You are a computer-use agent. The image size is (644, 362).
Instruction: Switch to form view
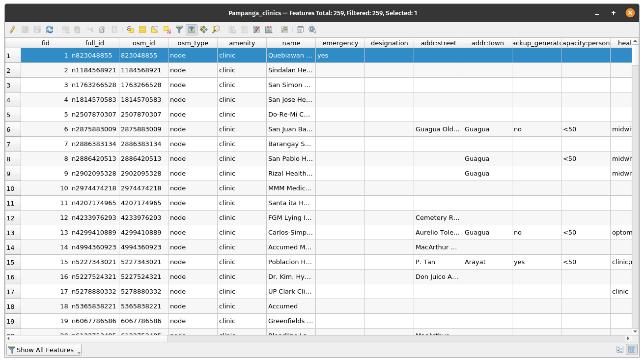(x=620, y=350)
